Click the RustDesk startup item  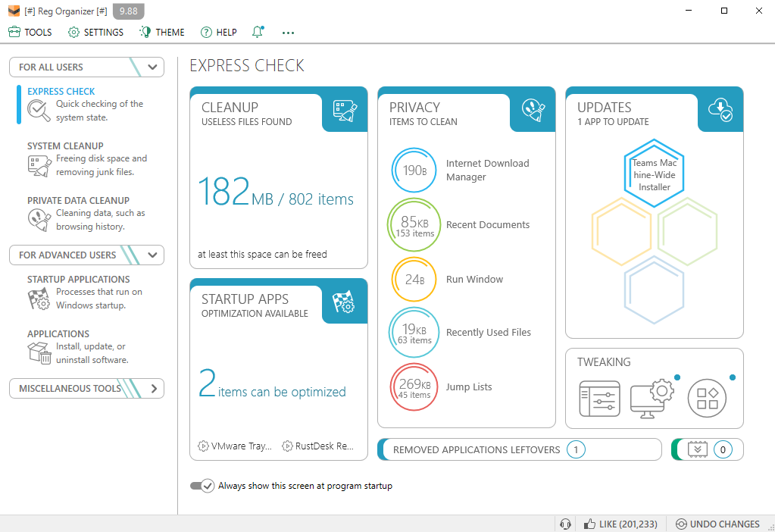(318, 446)
